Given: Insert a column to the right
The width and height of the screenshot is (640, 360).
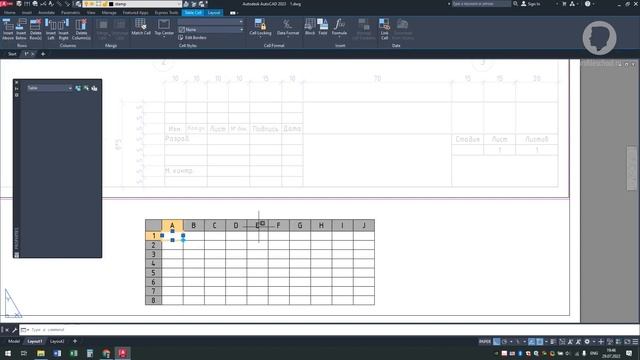Looking at the screenshot, I should click(64, 29).
